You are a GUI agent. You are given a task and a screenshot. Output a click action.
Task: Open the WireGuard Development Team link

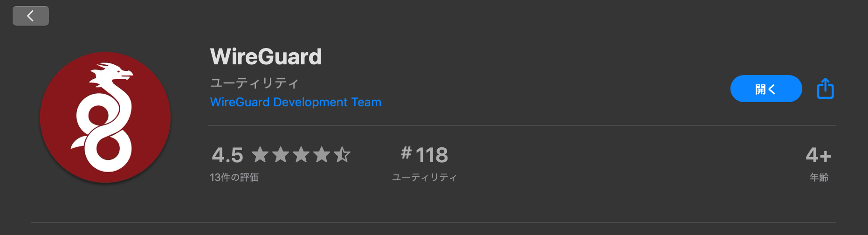pos(296,102)
